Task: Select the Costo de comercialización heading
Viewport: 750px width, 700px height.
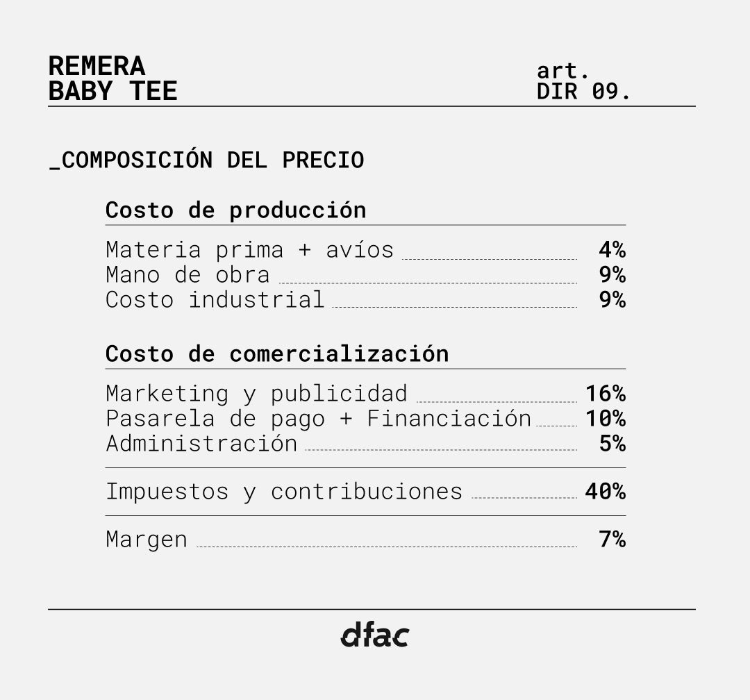Action: (x=276, y=353)
